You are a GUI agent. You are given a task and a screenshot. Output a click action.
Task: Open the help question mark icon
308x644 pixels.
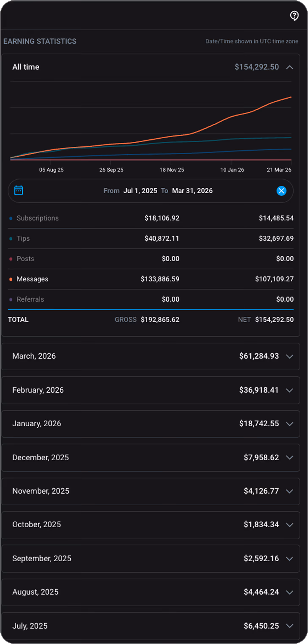(294, 16)
